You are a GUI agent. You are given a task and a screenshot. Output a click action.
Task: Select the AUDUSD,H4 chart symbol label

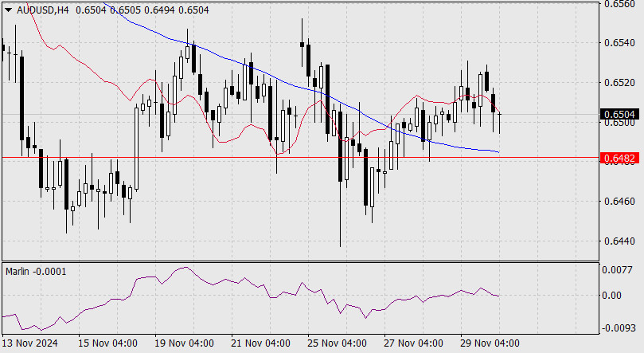(43, 10)
